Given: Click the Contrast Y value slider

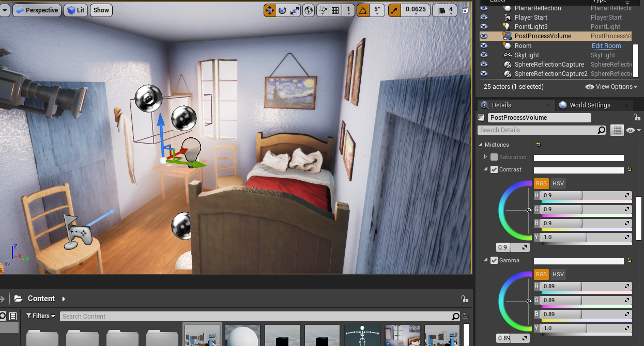Looking at the screenshot, I should point(586,237).
